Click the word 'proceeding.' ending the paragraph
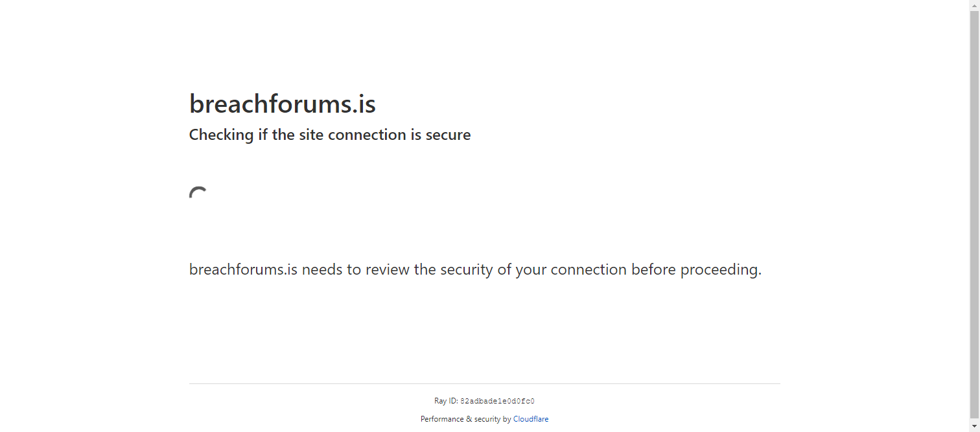 point(721,269)
